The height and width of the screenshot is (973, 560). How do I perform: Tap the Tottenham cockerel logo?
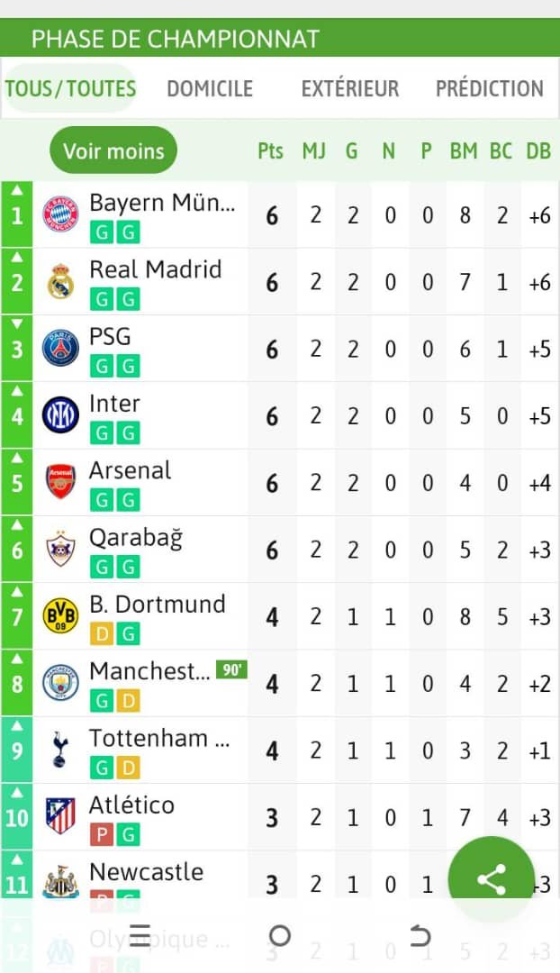coord(60,750)
